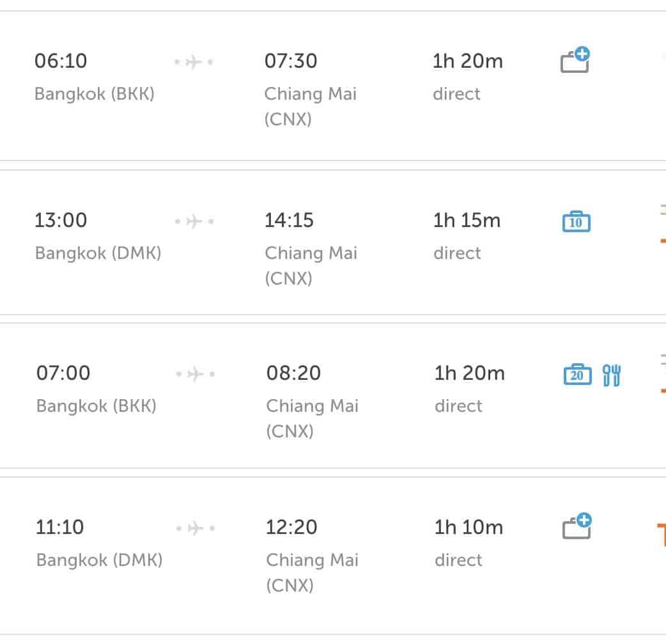Click Chiang Mai (CNX) on the 06:10 flight
The height and width of the screenshot is (644, 666).
click(310, 106)
